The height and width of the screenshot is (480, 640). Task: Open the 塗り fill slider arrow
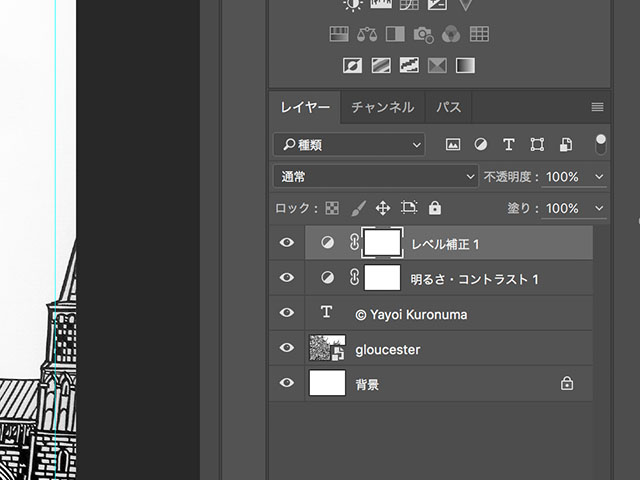click(x=599, y=208)
